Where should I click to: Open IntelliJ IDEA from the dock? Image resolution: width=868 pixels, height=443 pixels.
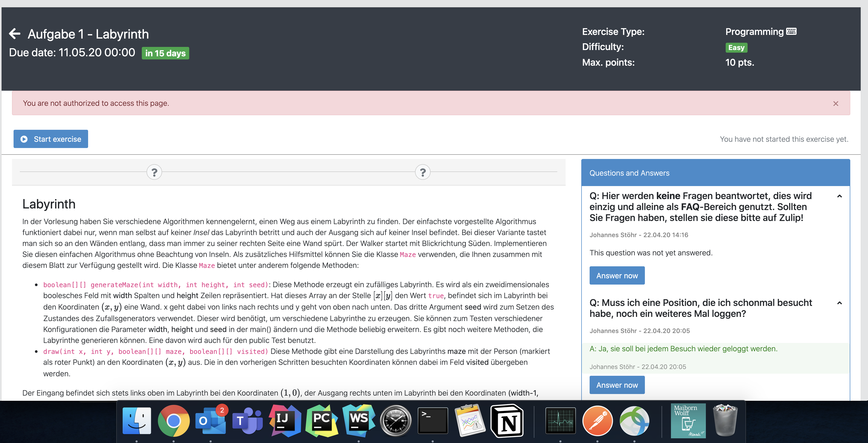coord(285,421)
